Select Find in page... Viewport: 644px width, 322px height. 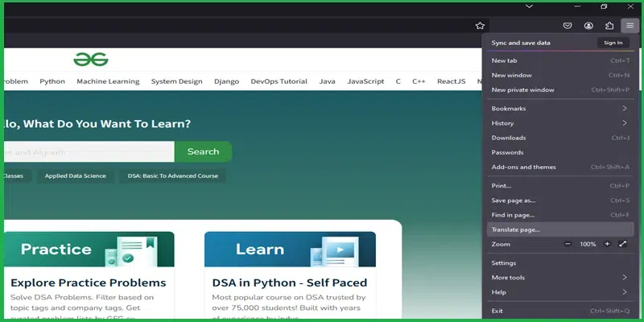(560, 215)
